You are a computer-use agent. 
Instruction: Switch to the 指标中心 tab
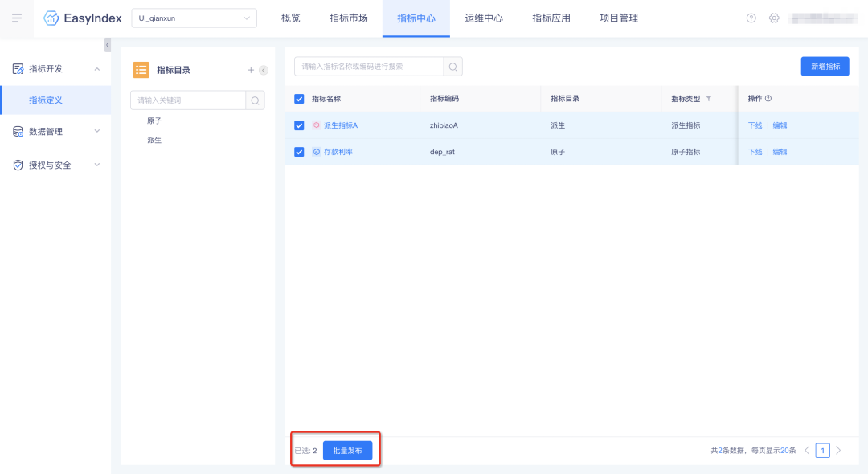[x=416, y=18]
